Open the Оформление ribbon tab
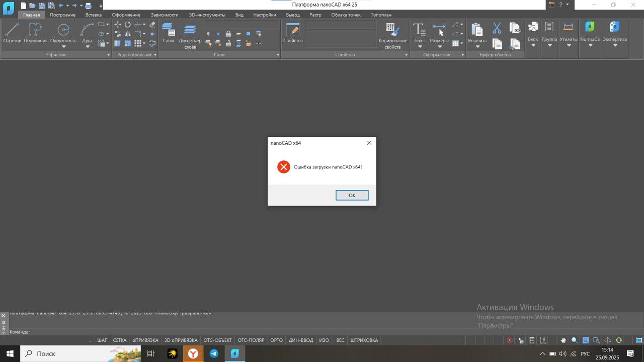Viewport: 644px width, 362px height. coord(126,15)
